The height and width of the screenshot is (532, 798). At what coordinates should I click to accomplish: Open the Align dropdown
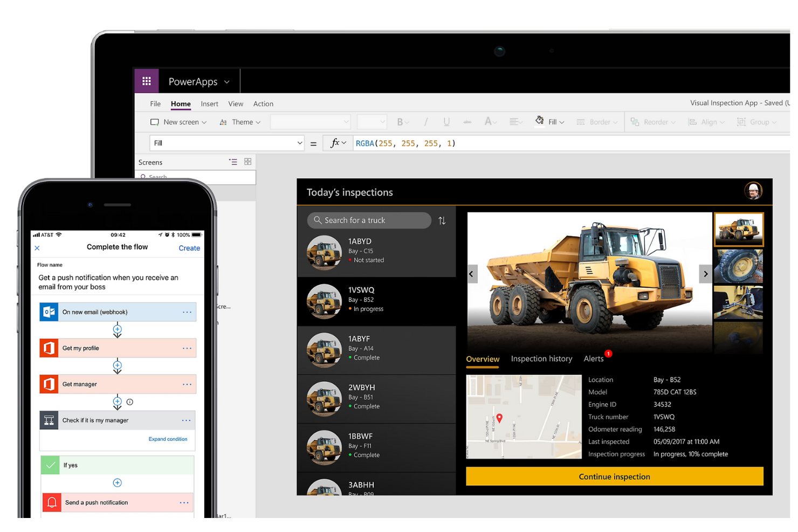(706, 122)
